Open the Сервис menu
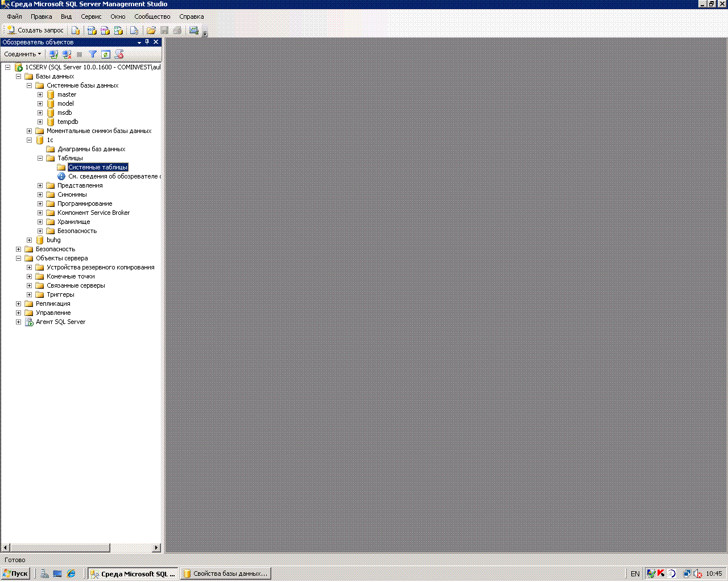This screenshot has width=728, height=582. coord(91,16)
